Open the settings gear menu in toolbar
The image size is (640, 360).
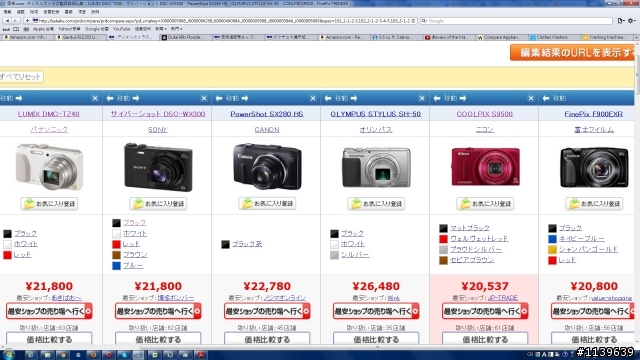tap(631, 20)
